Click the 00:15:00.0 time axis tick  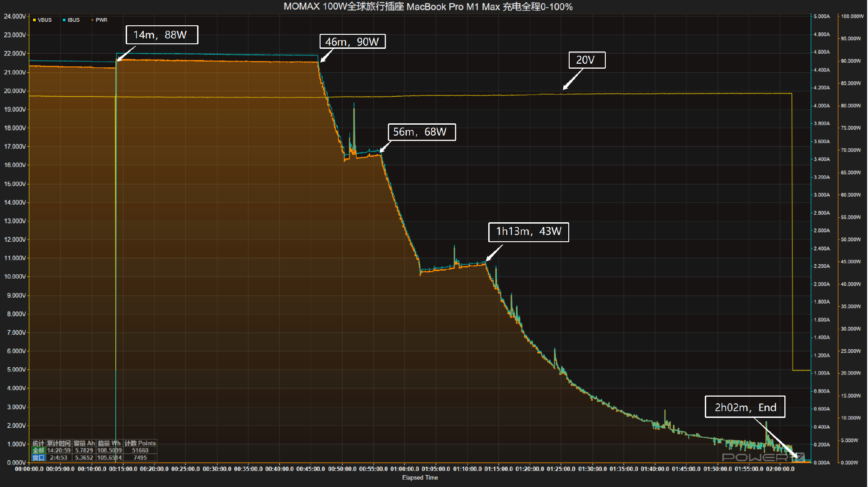123,469
